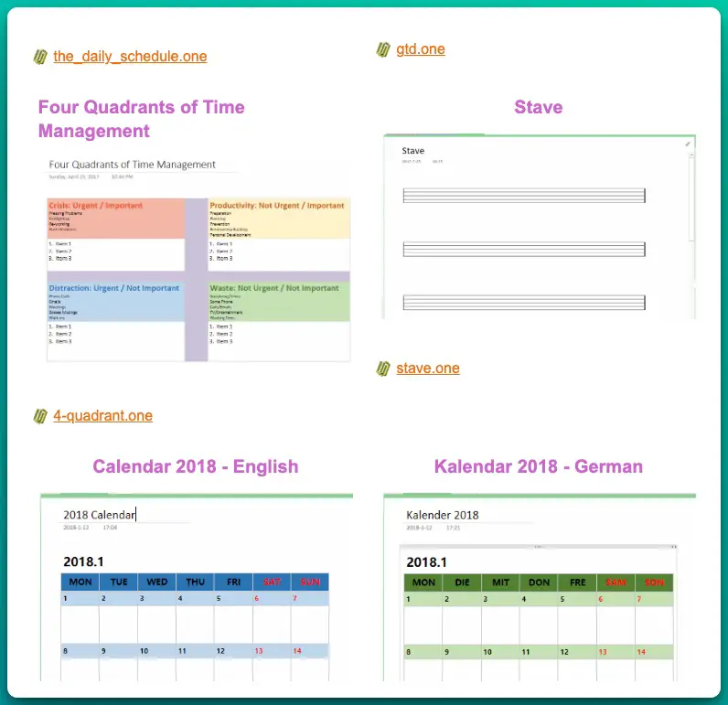Image resolution: width=728 pixels, height=705 pixels.
Task: Click the red Crisis: Urgent / Important quadrant
Action: click(x=114, y=218)
